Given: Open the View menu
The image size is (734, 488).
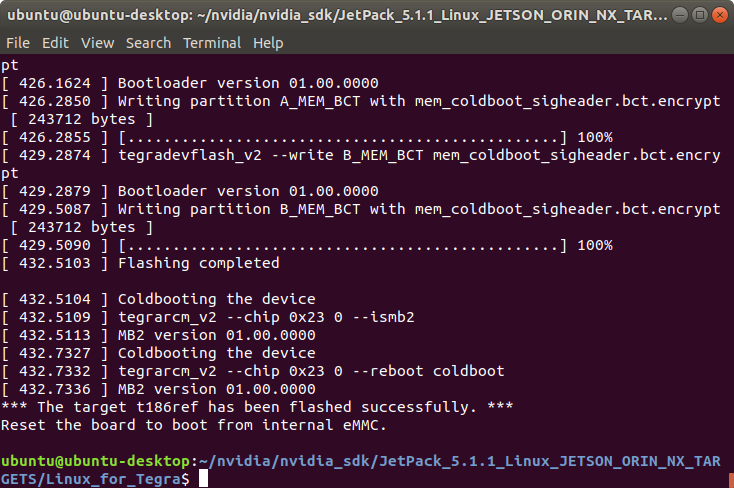Looking at the screenshot, I should [x=97, y=43].
